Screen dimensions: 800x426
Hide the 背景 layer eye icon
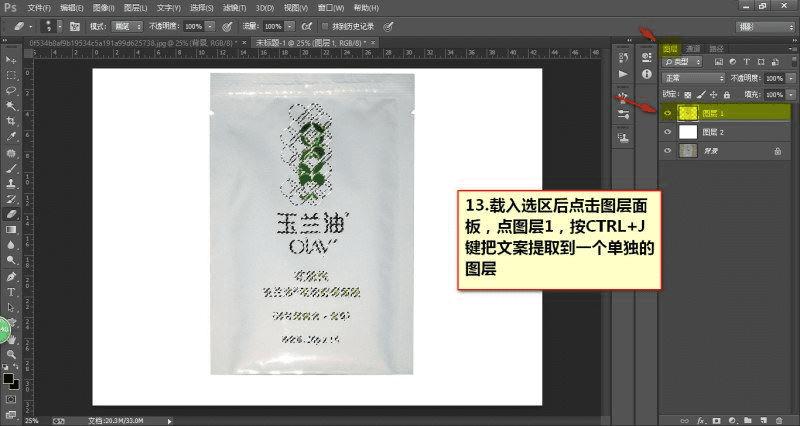[668, 151]
